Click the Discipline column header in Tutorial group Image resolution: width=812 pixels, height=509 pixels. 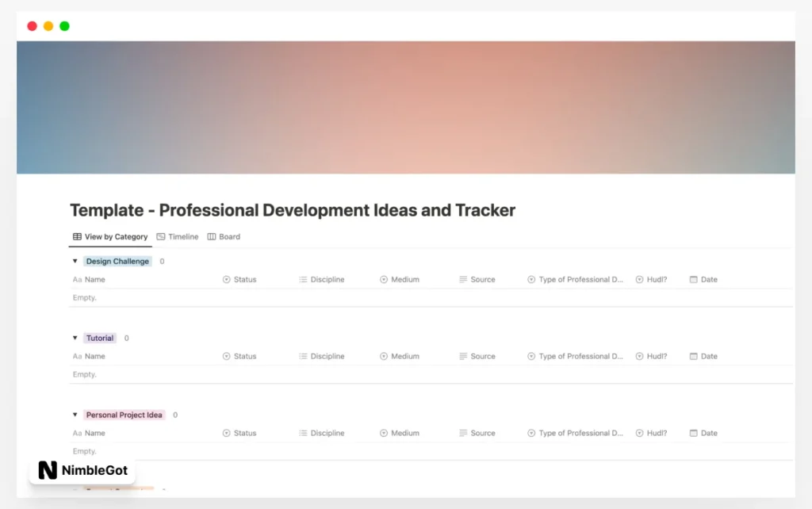(322, 356)
